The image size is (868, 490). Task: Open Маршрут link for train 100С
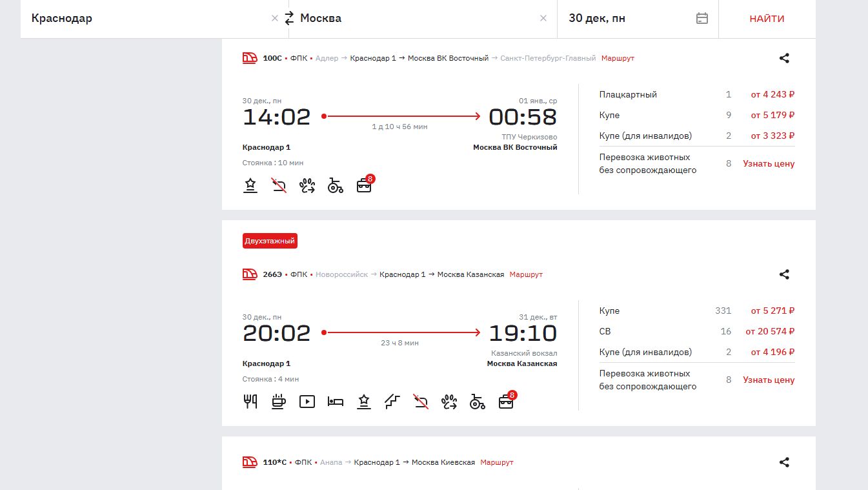(x=618, y=58)
